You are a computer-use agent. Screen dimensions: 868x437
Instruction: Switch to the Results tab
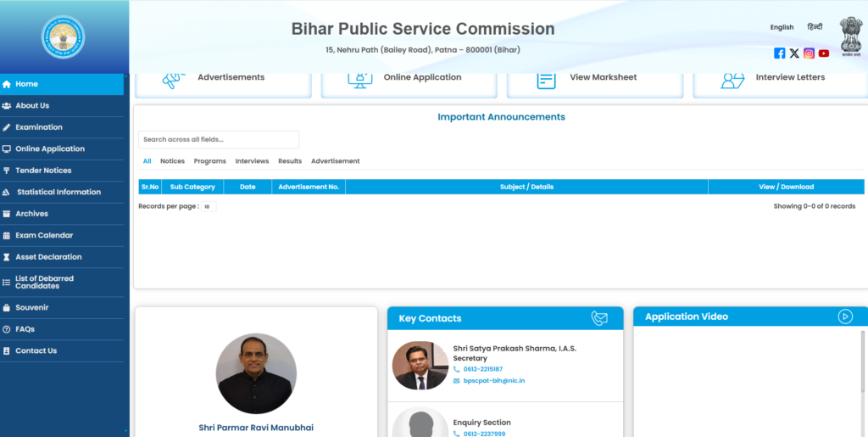[x=290, y=161]
